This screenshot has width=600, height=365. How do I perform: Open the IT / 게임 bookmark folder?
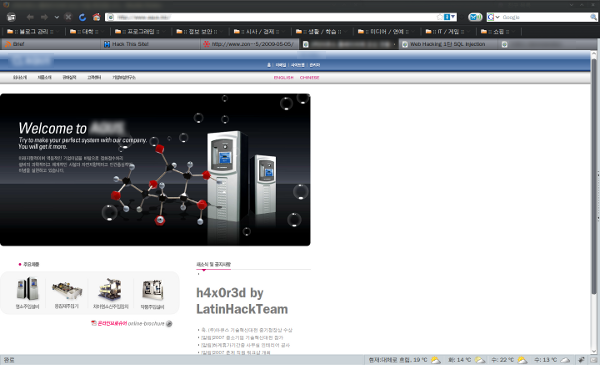(447, 32)
